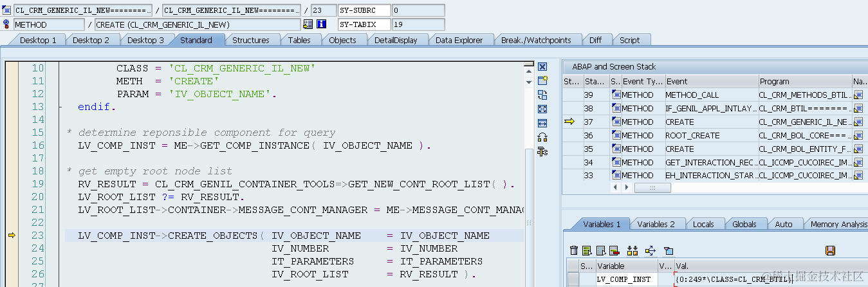
Task: Switch to the Desktop 2 tab
Action: (x=91, y=40)
